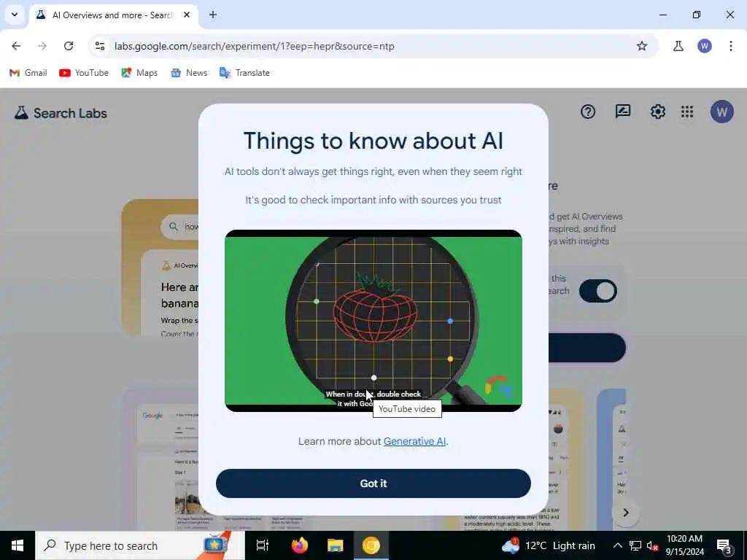Launch Firefox from the taskbar
The width and height of the screenshot is (747, 560).
299,545
